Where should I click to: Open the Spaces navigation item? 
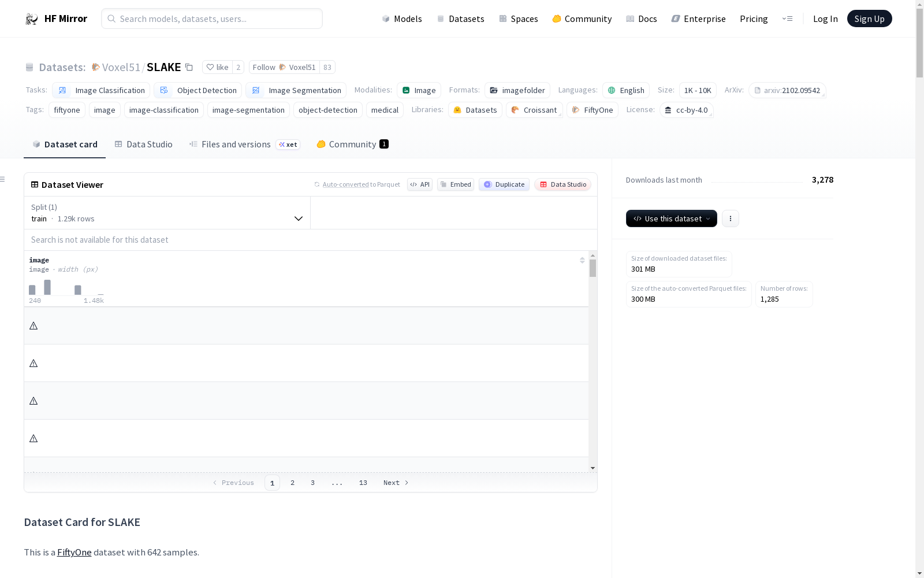[x=519, y=18]
